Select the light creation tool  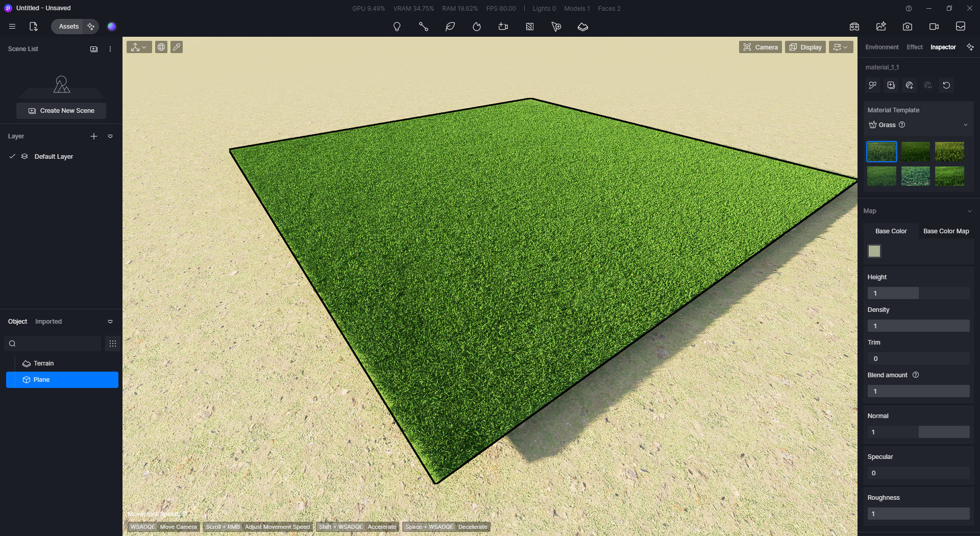(x=397, y=27)
